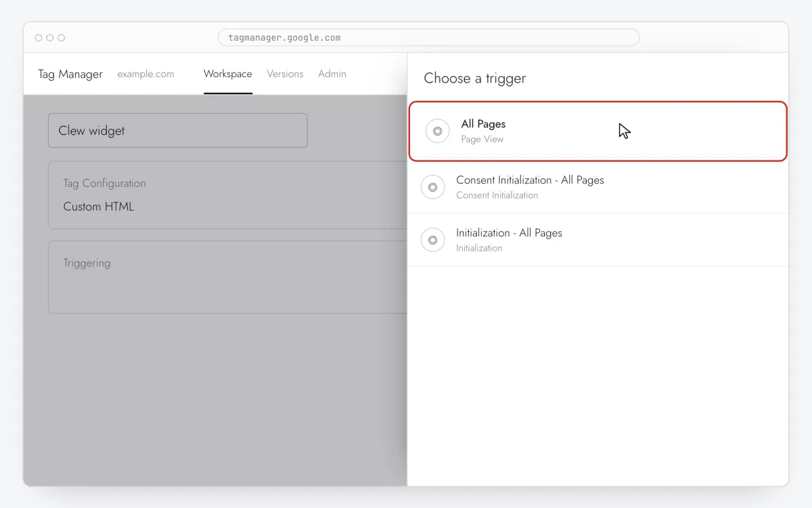812x508 pixels.
Task: Click the third browser window control dot
Action: tap(62, 38)
